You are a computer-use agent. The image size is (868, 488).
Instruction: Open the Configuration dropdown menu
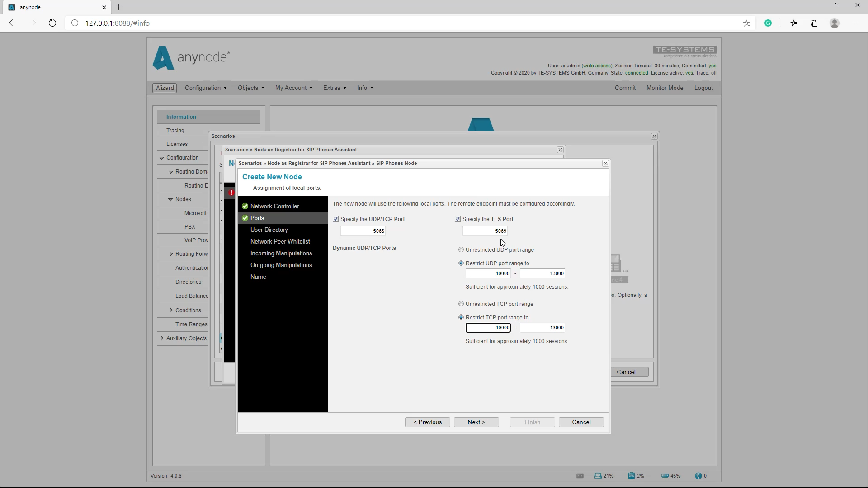206,88
